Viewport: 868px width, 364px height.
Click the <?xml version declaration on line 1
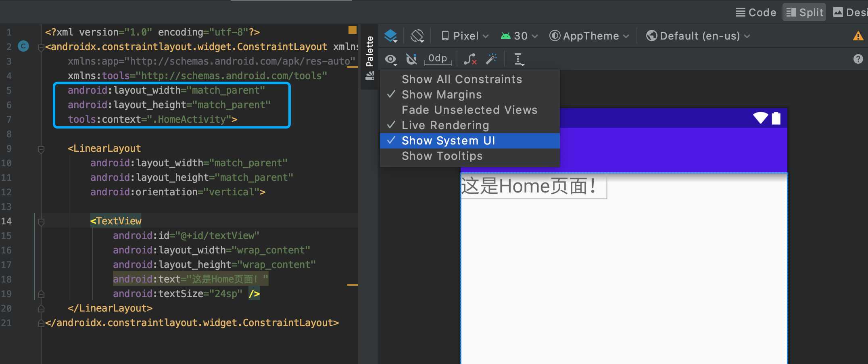coord(152,32)
